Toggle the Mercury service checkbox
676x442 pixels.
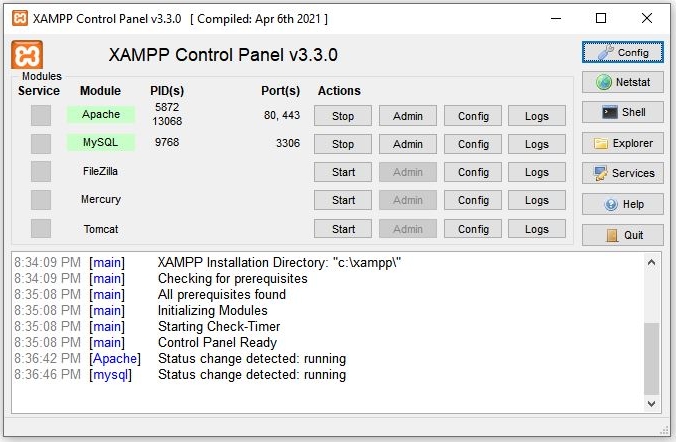click(41, 200)
